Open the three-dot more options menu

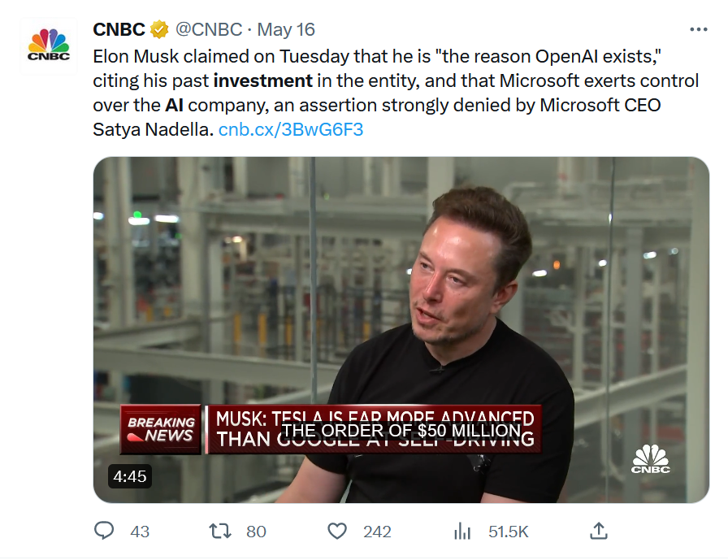click(x=698, y=29)
